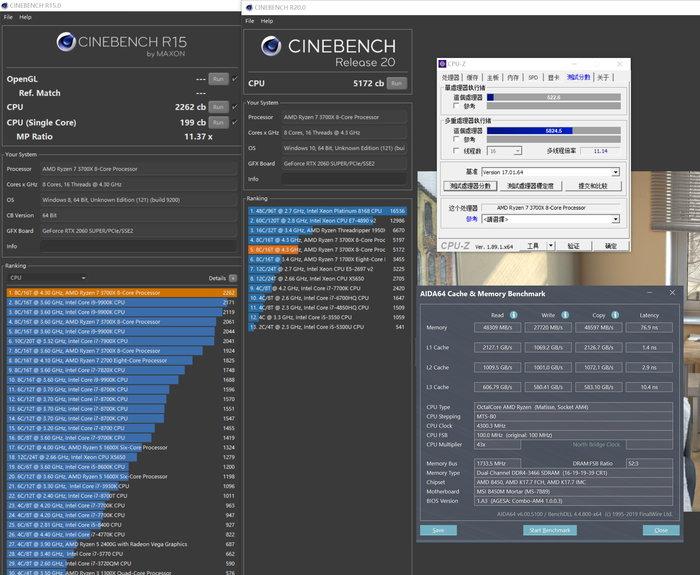The height and width of the screenshot is (575, 700).
Task: Click the multi-thread 5824.5 score bar in CPU-Z
Action: point(554,130)
